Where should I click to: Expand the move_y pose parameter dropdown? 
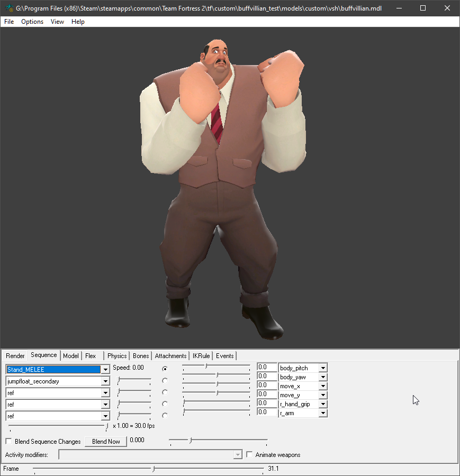323,395
